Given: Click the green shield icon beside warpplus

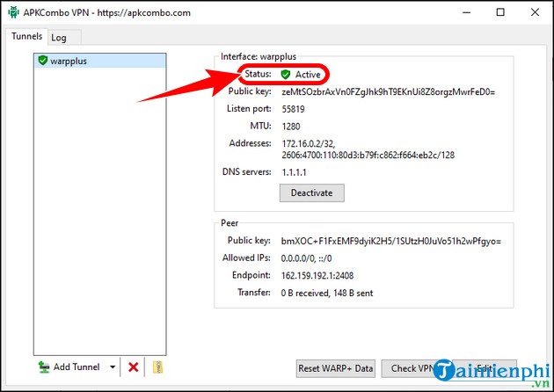Looking at the screenshot, I should pos(41,62).
